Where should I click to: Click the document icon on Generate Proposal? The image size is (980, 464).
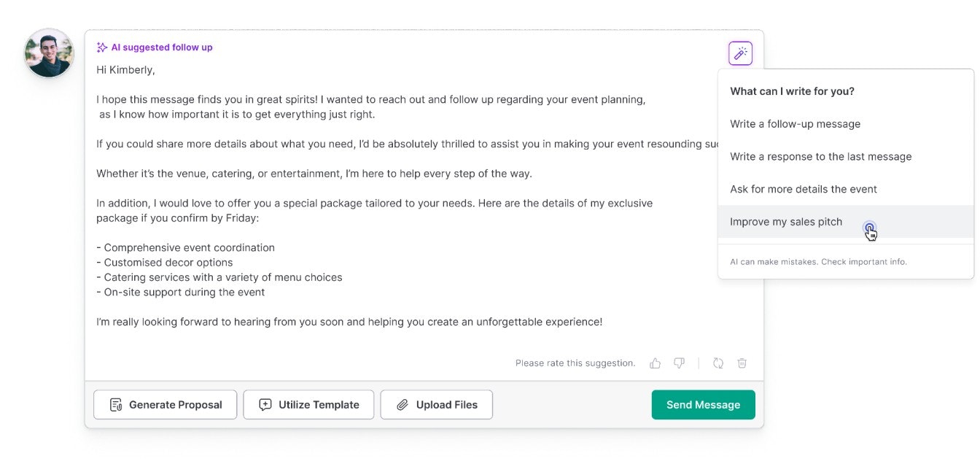pos(114,404)
